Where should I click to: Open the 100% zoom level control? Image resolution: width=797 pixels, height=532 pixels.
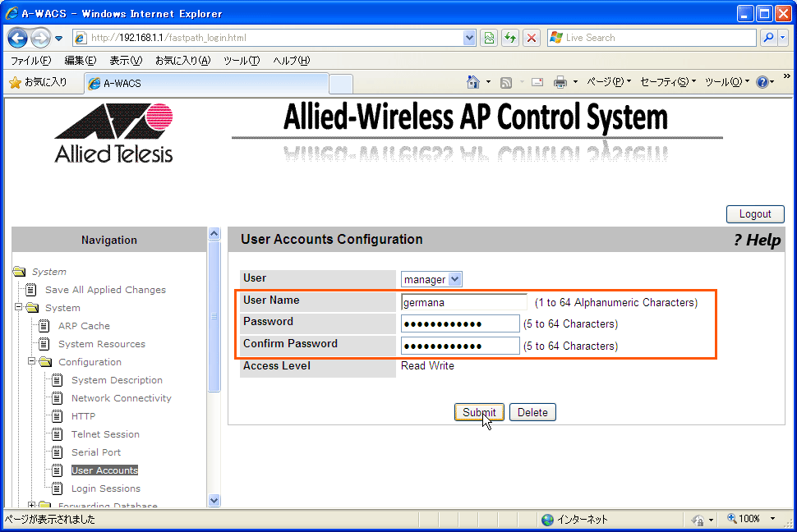click(x=751, y=519)
